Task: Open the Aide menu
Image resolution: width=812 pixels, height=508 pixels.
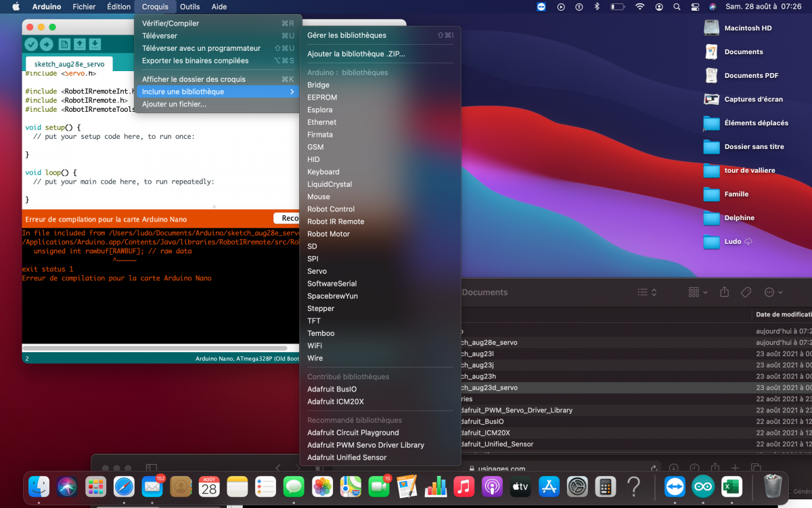Action: pyautogui.click(x=219, y=7)
